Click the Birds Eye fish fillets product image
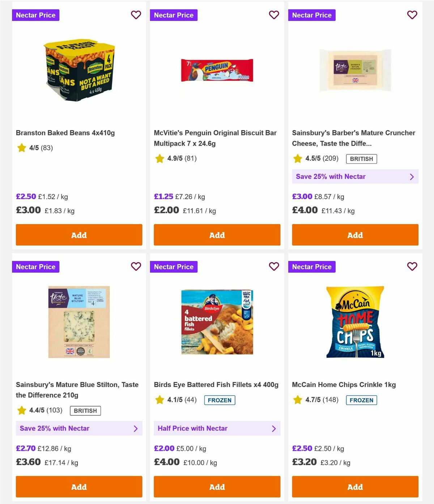 tap(217, 322)
